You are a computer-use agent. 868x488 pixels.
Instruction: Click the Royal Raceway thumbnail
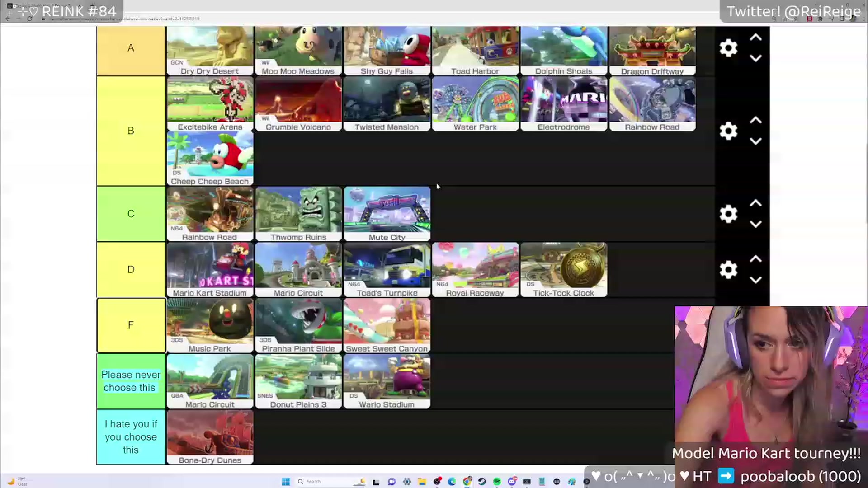475,270
